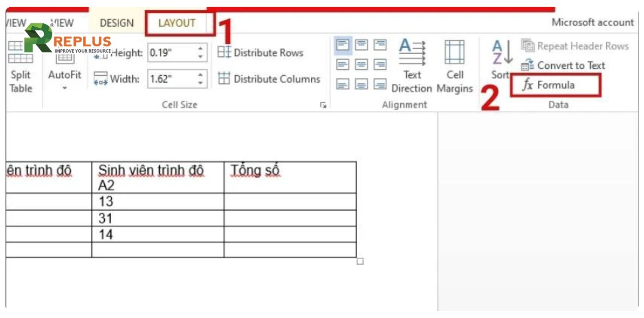Click the empty Tổng số cell beside 13
The height and width of the screenshot is (318, 644).
click(x=290, y=202)
